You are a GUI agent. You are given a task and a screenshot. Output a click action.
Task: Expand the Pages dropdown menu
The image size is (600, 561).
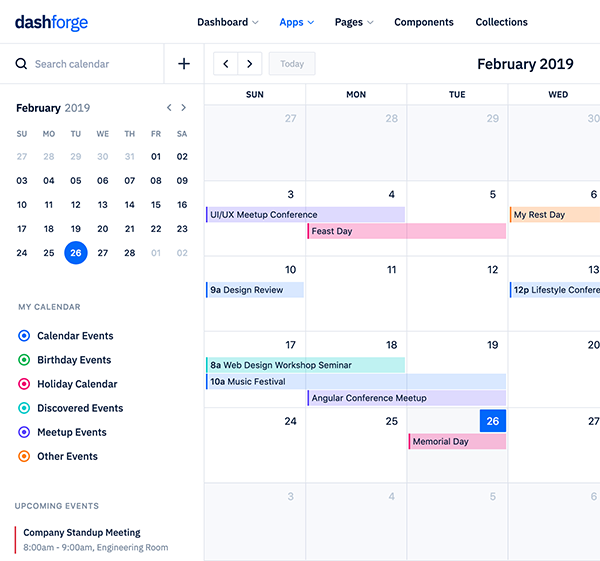coord(354,22)
